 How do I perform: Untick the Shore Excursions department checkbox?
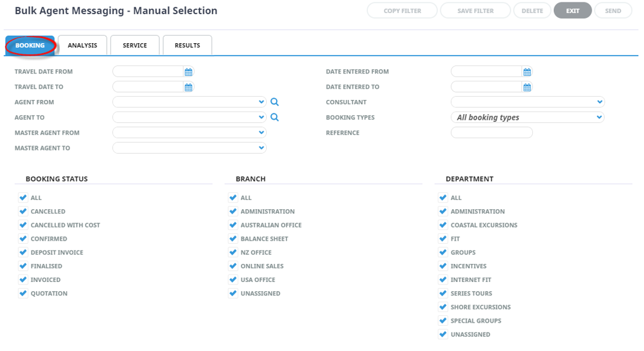(443, 307)
